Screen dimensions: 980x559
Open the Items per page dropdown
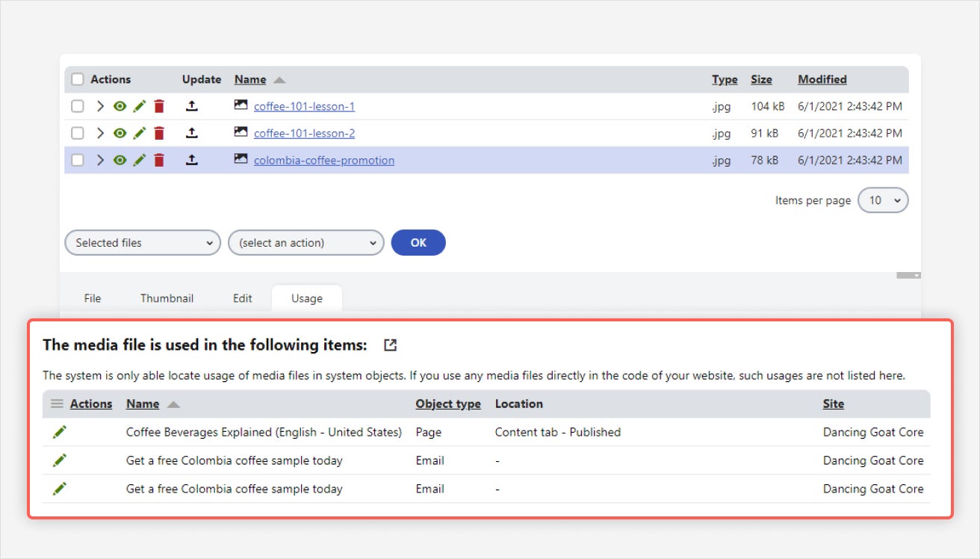coord(883,200)
